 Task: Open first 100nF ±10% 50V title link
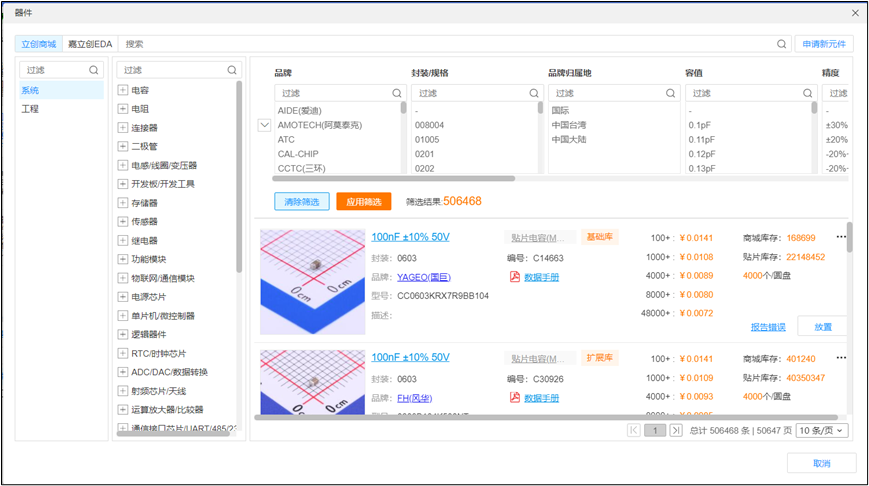[410, 237]
